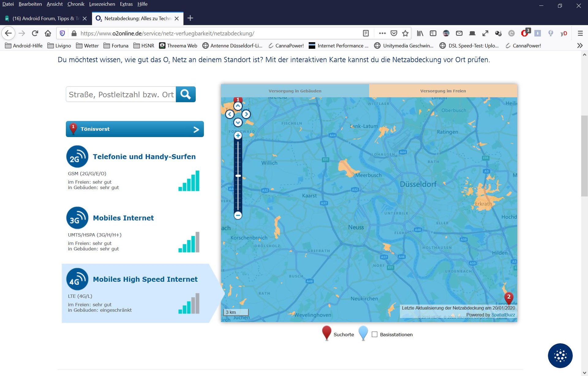Bookmark this page with the star
Viewport: 588px width, 376px height.
[405, 33]
